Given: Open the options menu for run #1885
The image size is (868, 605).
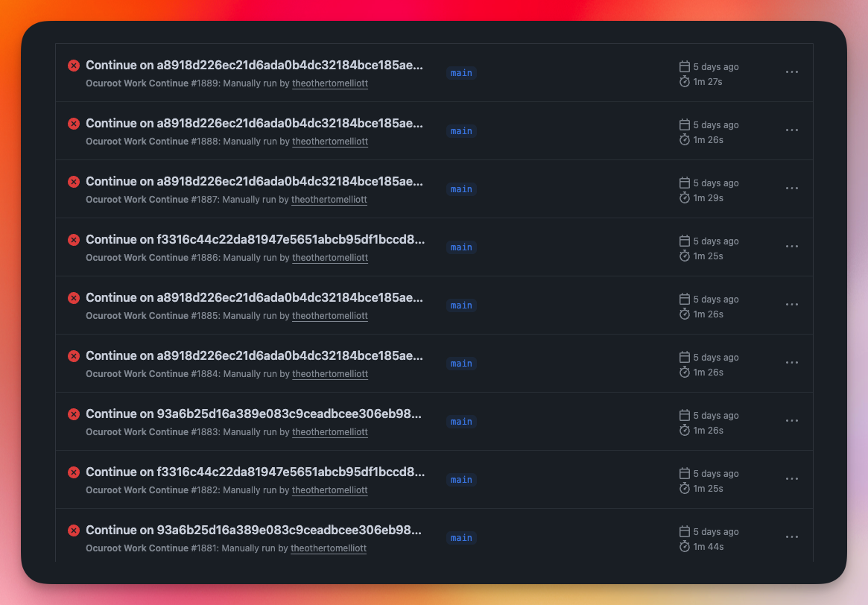Looking at the screenshot, I should pyautogui.click(x=791, y=304).
